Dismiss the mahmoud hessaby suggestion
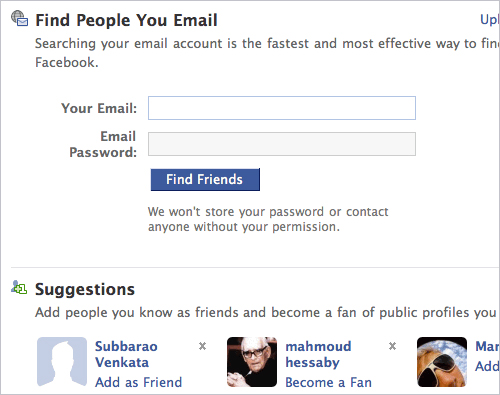Viewport: 500px width, 395px height. pos(392,346)
